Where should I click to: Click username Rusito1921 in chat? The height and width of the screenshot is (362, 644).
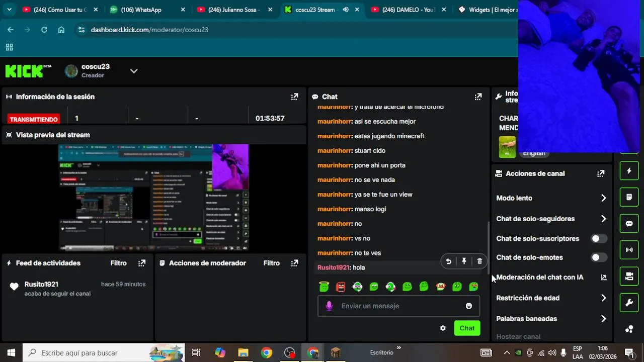333,267
